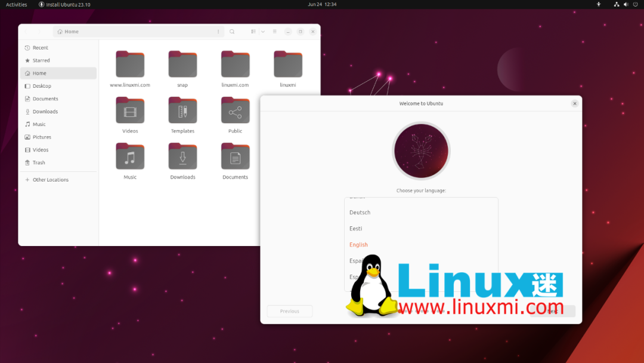The width and height of the screenshot is (644, 363).
Task: Select Music in Files sidebar
Action: pyautogui.click(x=58, y=124)
